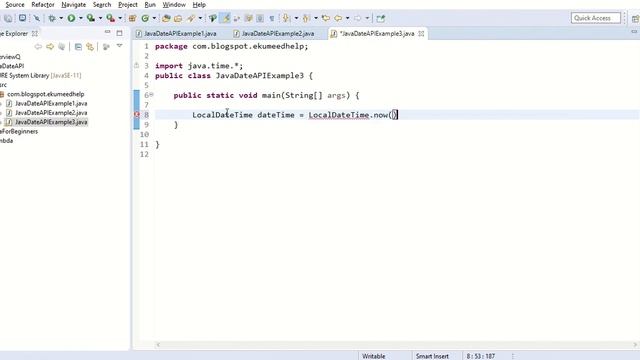This screenshot has width=640, height=360.
Task: Click Package Explorer Back arrow
Action: [x=38, y=47]
